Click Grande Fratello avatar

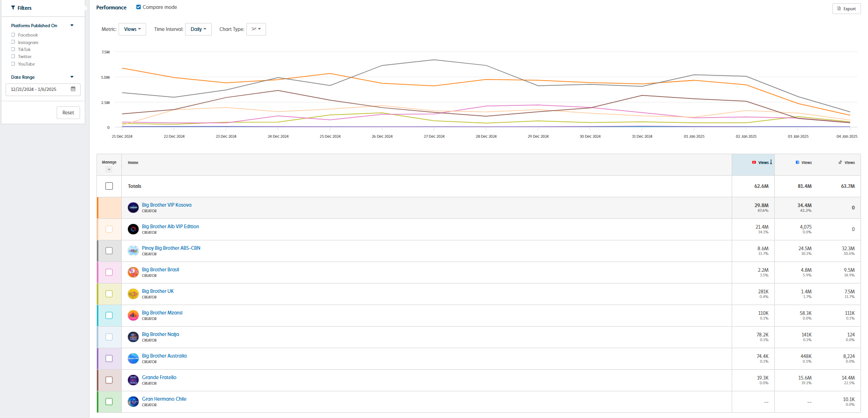tap(133, 380)
